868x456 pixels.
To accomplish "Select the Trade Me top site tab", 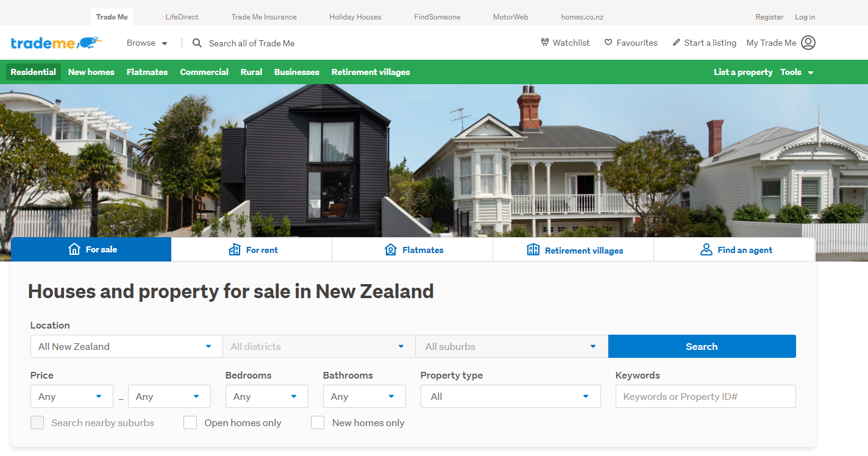I will (x=112, y=17).
